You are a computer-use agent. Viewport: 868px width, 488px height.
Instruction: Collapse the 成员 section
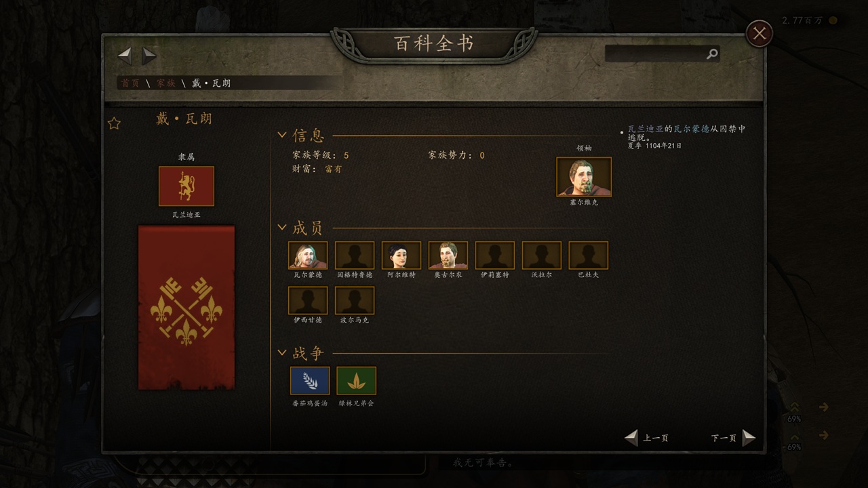(x=283, y=228)
